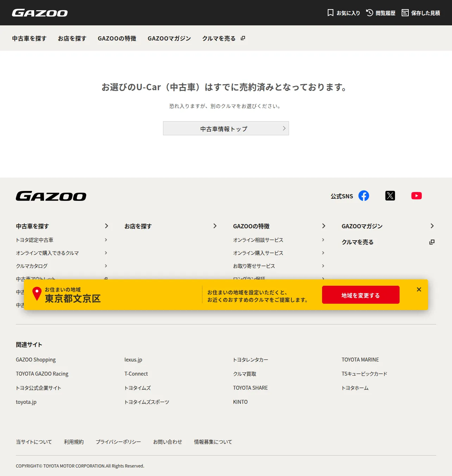Open the 保存した見積 estimate icon
Image resolution: width=452 pixels, height=476 pixels.
pos(405,13)
